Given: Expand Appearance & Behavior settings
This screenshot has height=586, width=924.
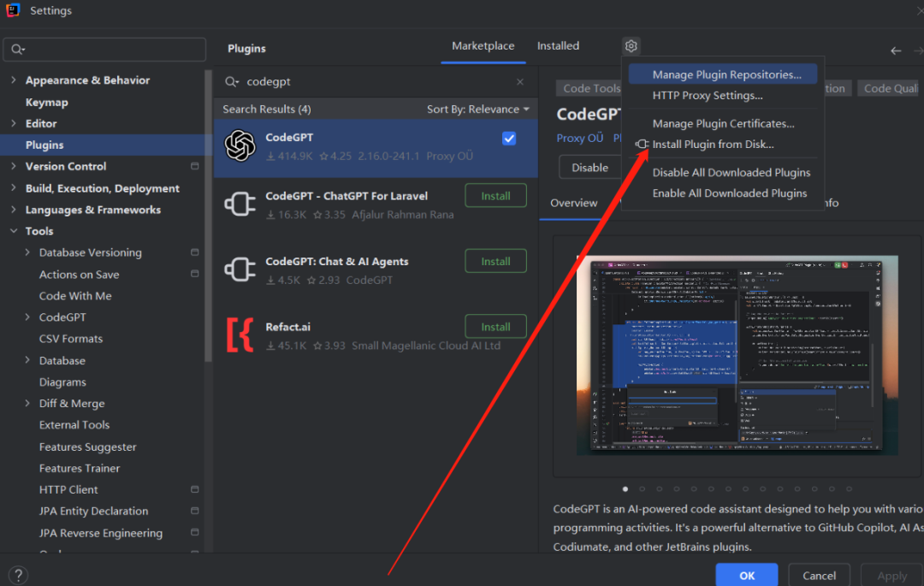Looking at the screenshot, I should (14, 80).
